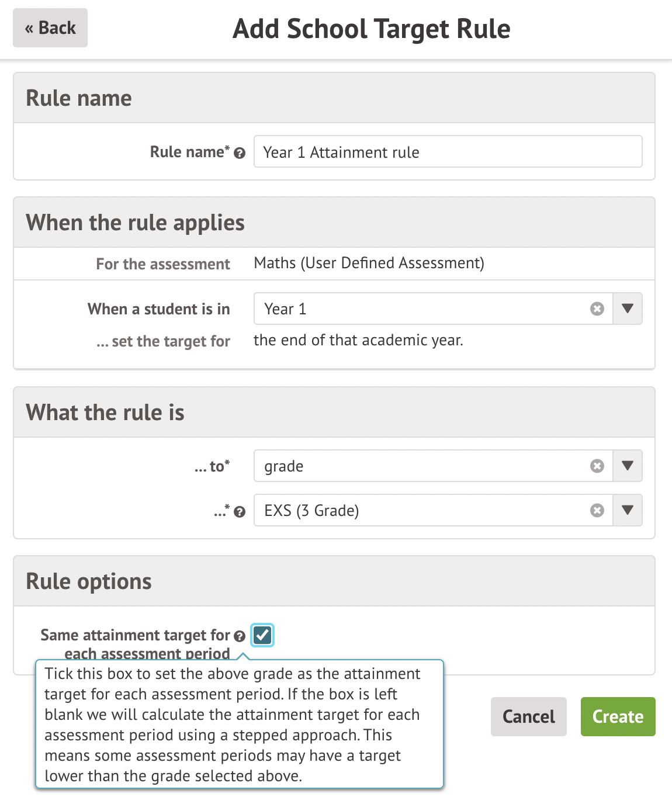
Task: Click help icon next to EXS grade field
Action: click(240, 512)
